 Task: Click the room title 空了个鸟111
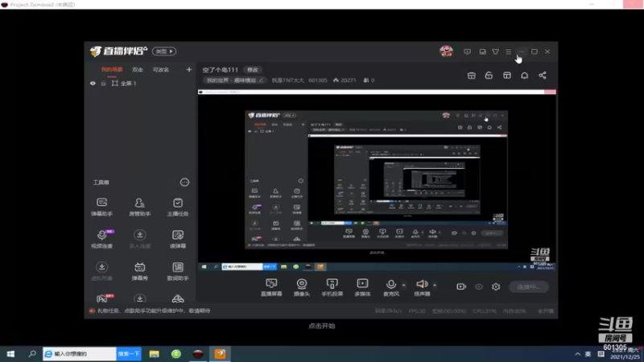pos(220,70)
